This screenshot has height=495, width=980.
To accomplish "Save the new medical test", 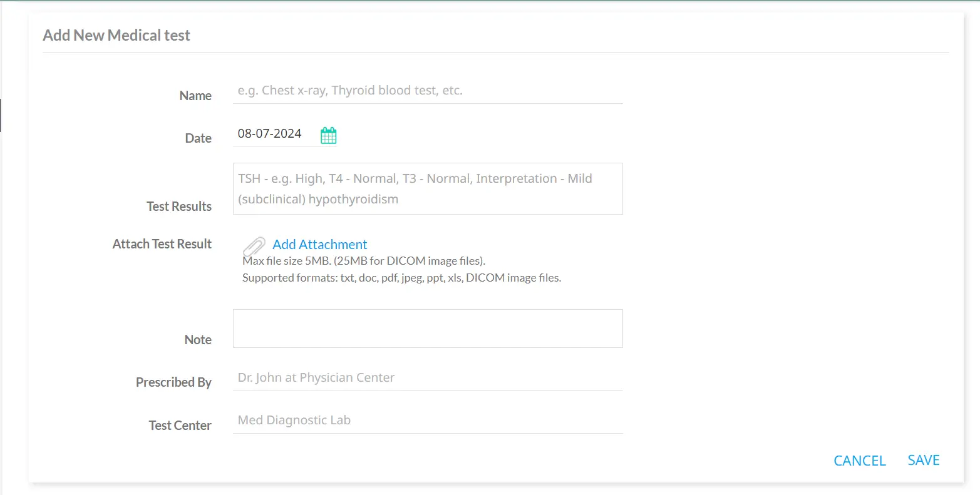I will (924, 461).
